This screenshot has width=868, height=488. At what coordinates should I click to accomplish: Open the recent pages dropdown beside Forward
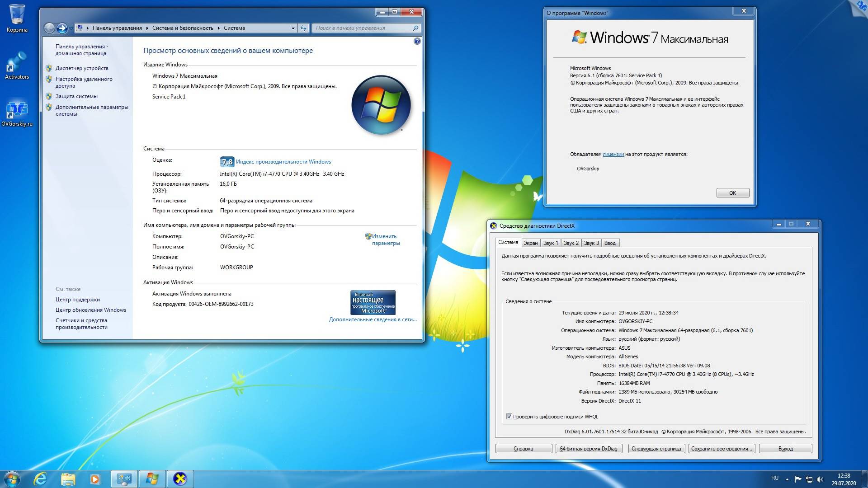pyautogui.click(x=71, y=28)
